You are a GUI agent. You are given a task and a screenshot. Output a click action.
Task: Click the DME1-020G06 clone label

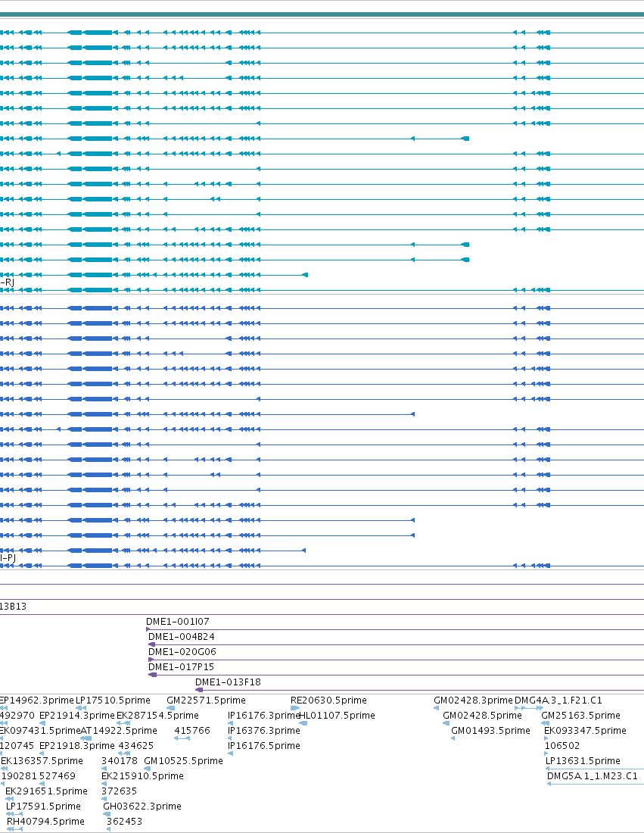tap(182, 652)
